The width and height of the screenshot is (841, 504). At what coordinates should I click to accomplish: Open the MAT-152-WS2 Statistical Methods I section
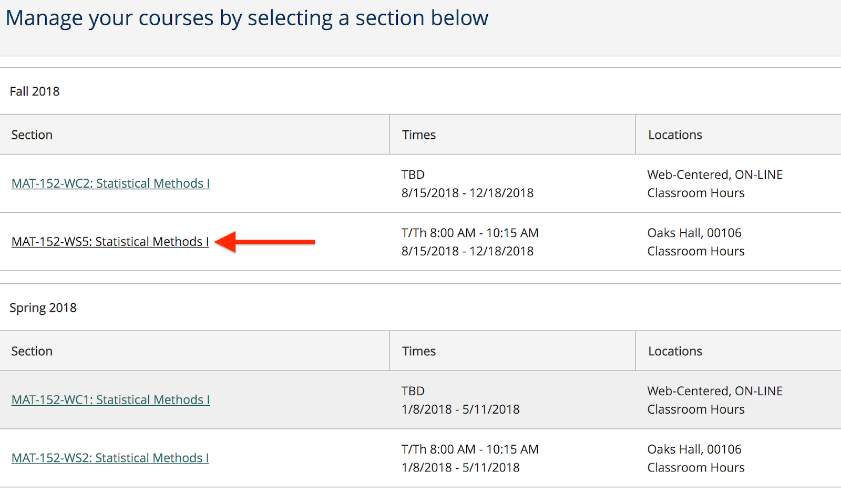pyautogui.click(x=110, y=458)
